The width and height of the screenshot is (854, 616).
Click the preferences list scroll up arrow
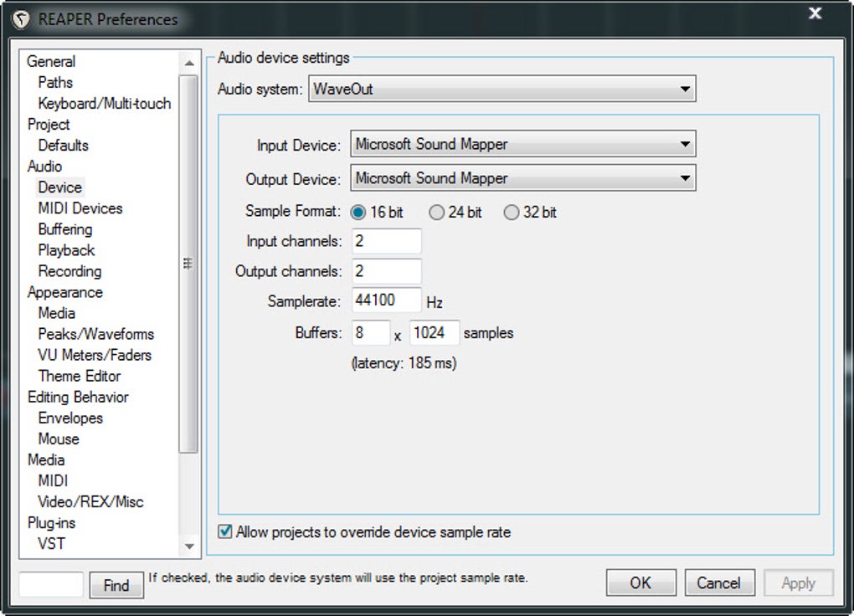point(189,63)
